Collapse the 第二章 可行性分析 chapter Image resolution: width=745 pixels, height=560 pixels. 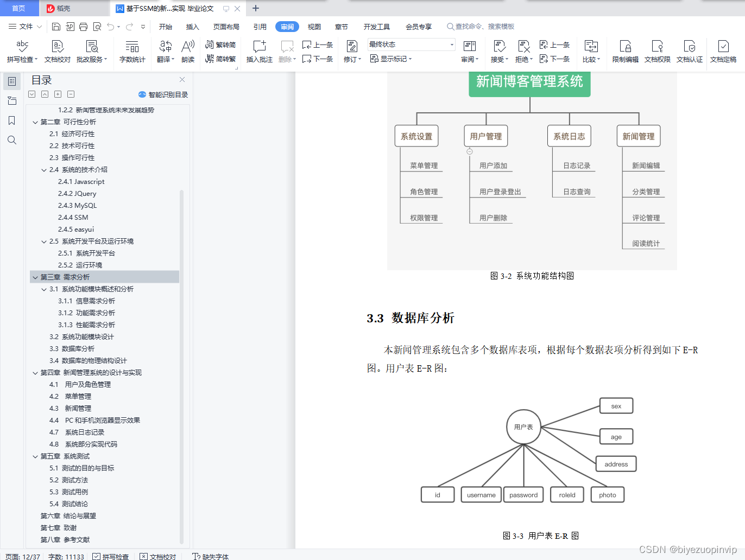35,122
